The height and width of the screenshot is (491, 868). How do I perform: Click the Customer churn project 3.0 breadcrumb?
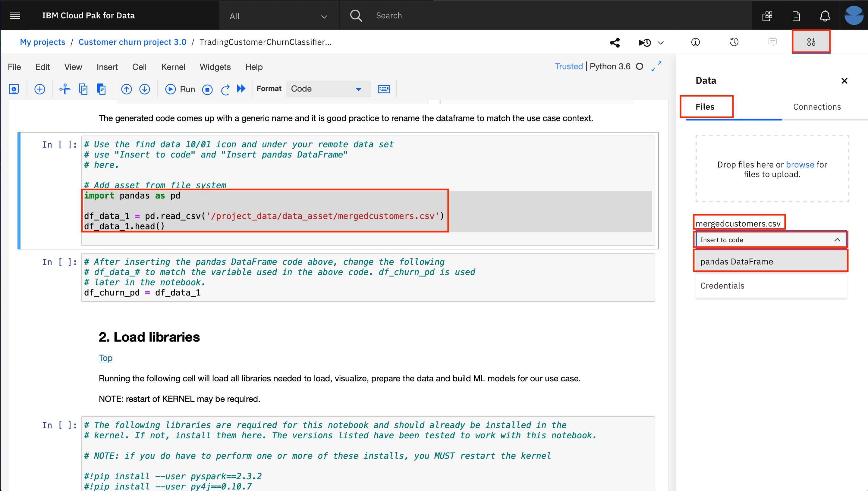[132, 42]
